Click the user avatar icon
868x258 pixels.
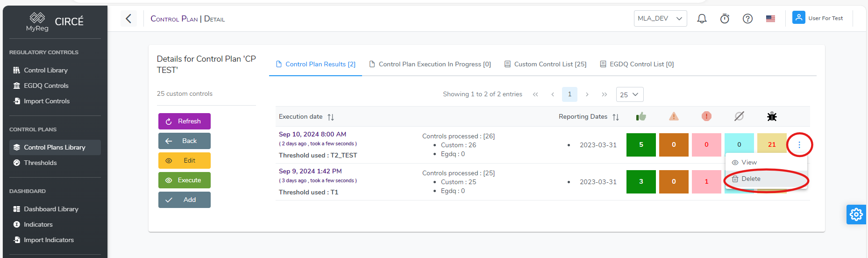coord(798,18)
